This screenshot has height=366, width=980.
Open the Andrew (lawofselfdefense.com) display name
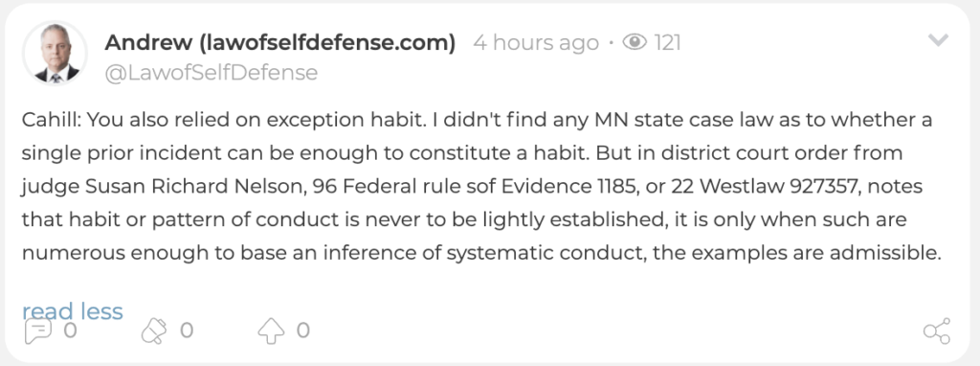[x=280, y=42]
